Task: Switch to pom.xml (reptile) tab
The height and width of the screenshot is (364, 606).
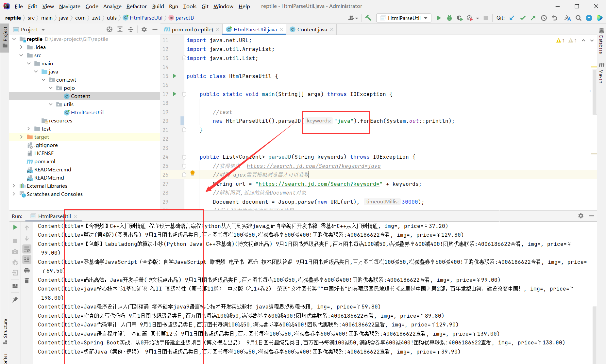Action: [x=192, y=29]
